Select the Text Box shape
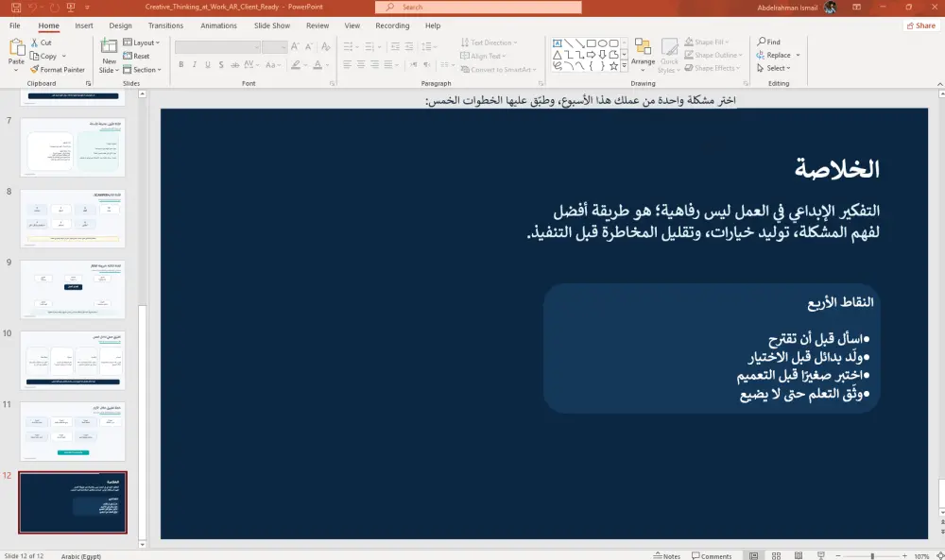Viewport: 945px width, 560px height. [558, 43]
